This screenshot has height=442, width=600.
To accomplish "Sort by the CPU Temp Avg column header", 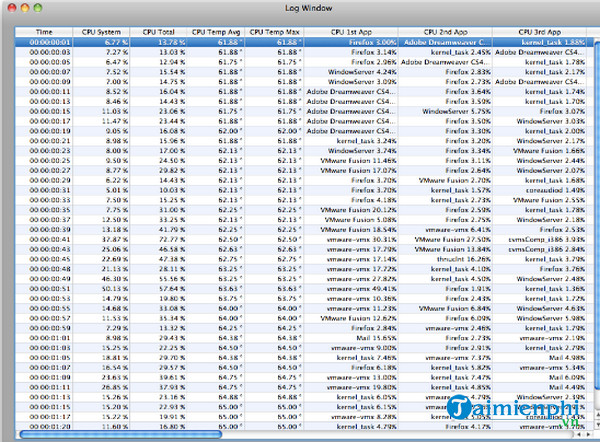I will [216, 32].
